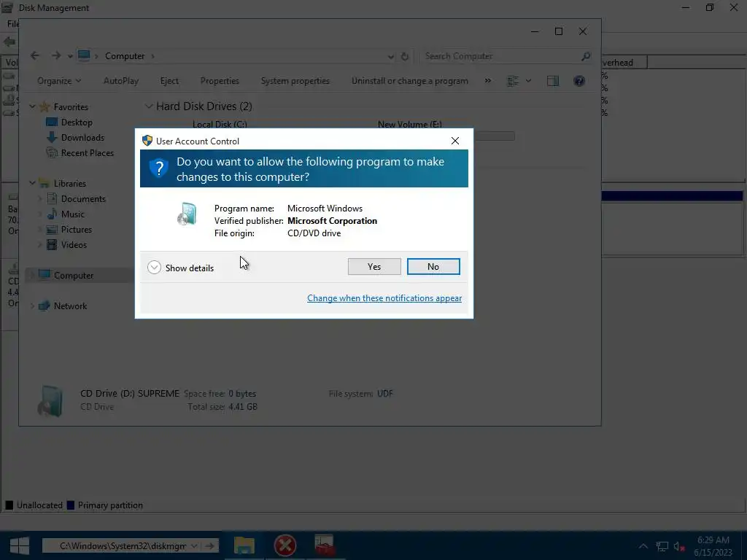This screenshot has height=560, width=747.
Task: Click CD Drive (D:) SUPREME icon in details pane
Action: [x=50, y=400]
